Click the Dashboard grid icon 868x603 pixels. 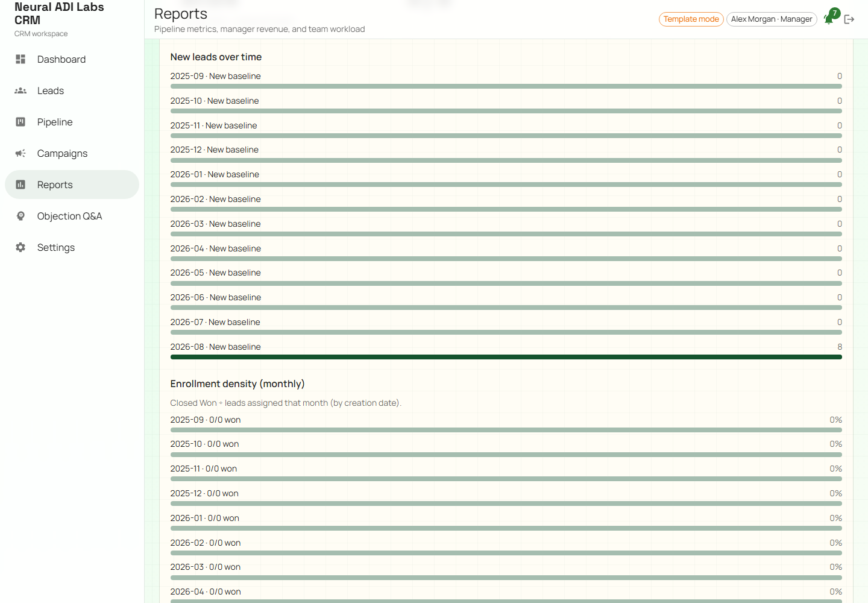point(20,59)
